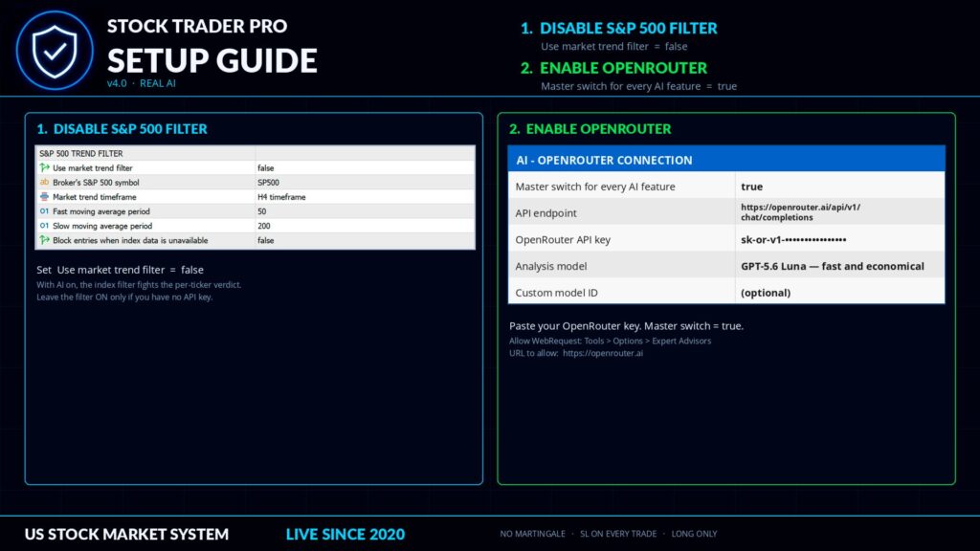Click the "Custom model ID" row label

coord(556,293)
